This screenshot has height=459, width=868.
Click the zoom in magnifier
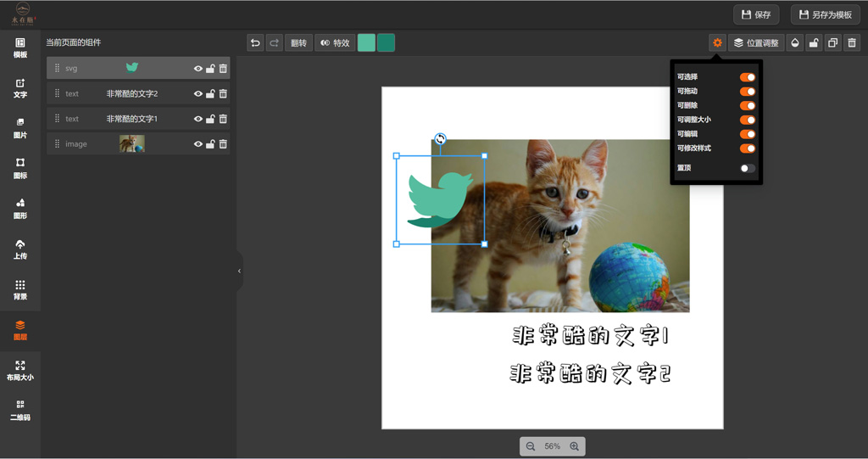point(574,446)
